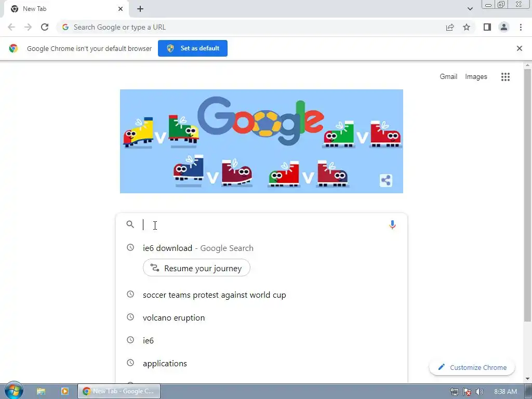The image size is (532, 399).
Task: Dismiss the default browser infobar
Action: tap(520, 48)
